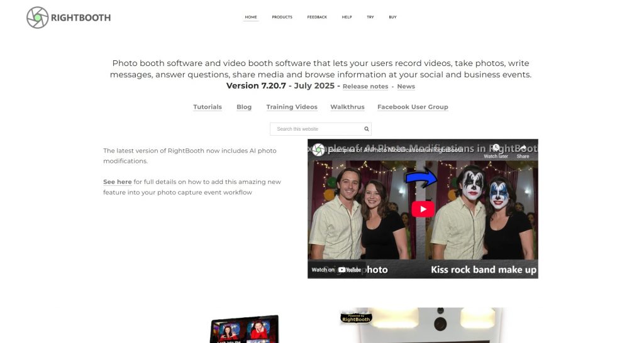Open the Products menu item
The width and height of the screenshot is (644, 343).
point(282,17)
